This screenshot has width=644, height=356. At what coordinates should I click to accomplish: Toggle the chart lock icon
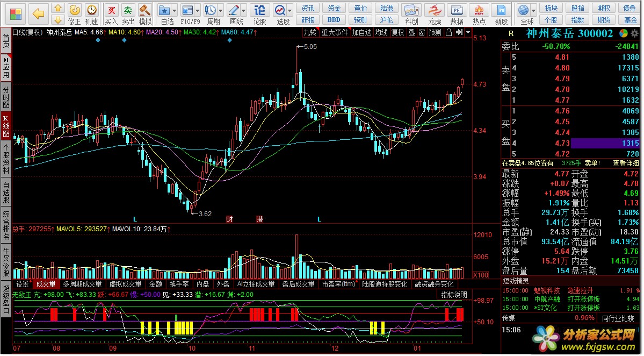(x=449, y=32)
